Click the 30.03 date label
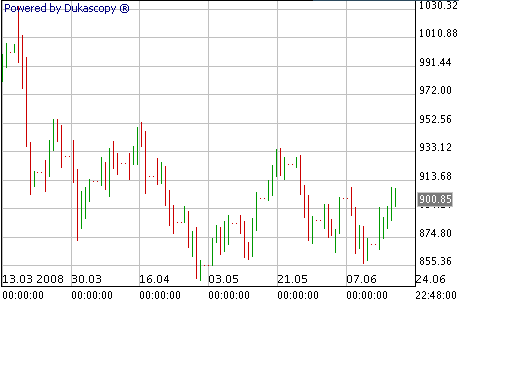Image resolution: width=512 pixels, height=384 pixels. pos(87,279)
